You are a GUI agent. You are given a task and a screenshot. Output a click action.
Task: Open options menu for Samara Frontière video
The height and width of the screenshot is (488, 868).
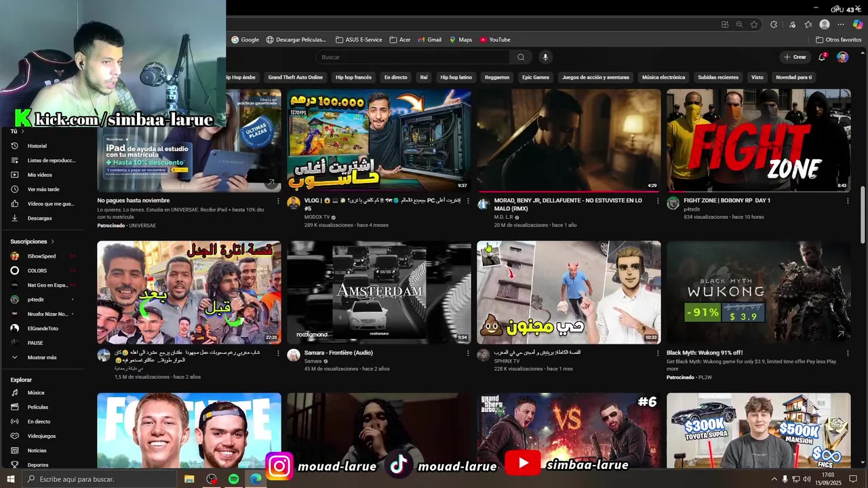tap(468, 352)
